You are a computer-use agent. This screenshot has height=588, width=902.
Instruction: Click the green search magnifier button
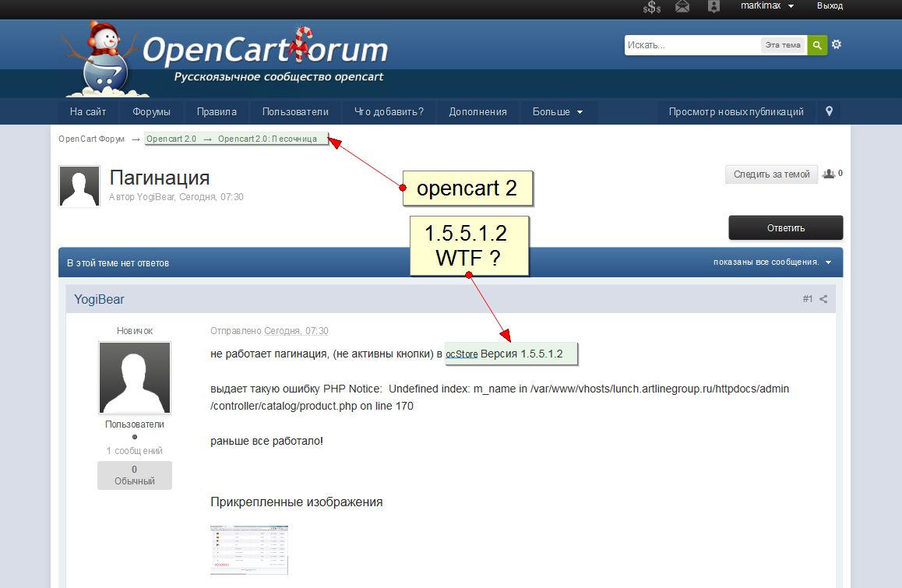(x=817, y=45)
